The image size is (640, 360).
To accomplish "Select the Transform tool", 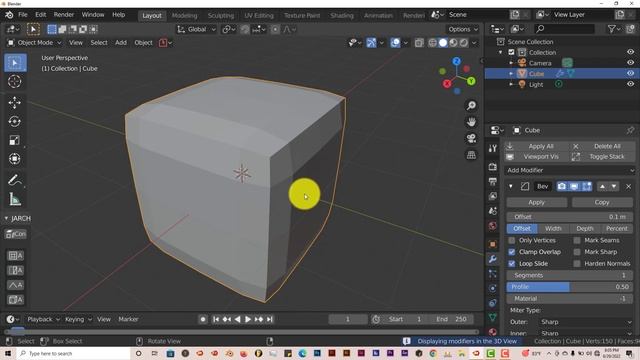I will 15,159.
